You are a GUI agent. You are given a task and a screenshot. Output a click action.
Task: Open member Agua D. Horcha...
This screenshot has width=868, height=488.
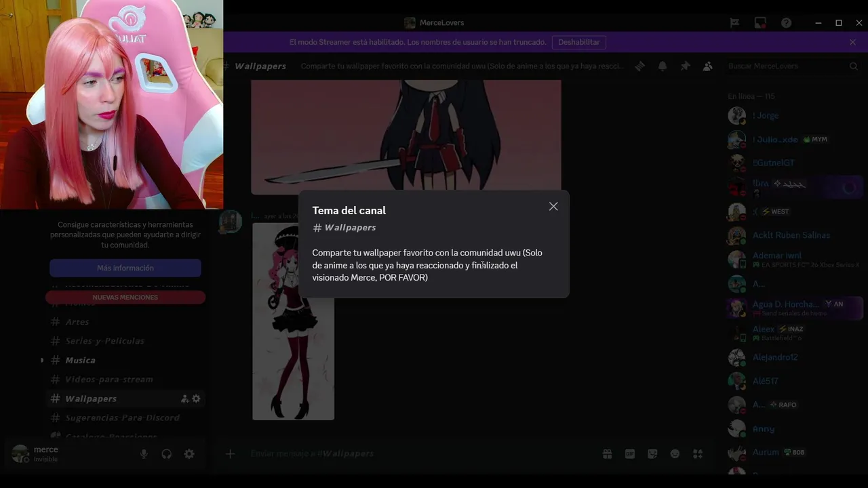[x=793, y=308]
